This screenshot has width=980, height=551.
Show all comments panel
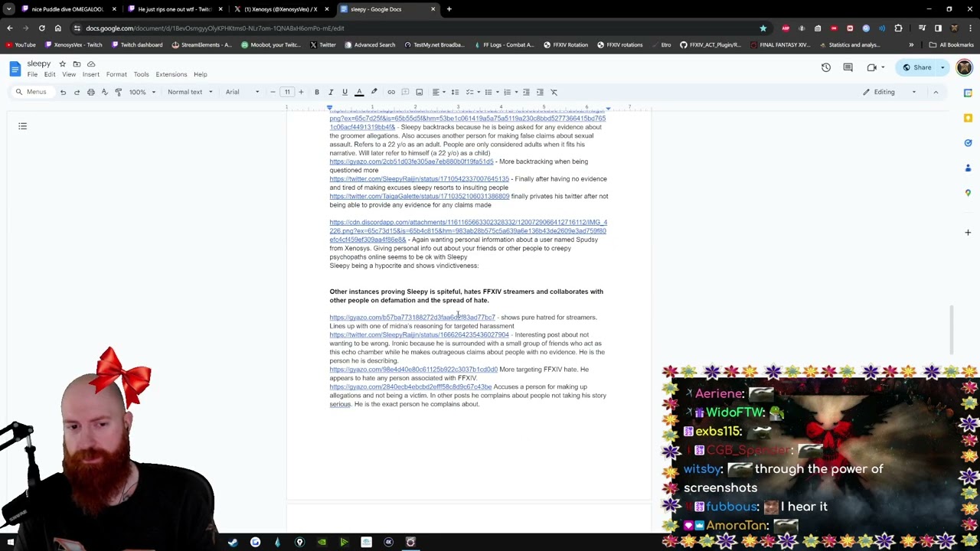pyautogui.click(x=848, y=67)
